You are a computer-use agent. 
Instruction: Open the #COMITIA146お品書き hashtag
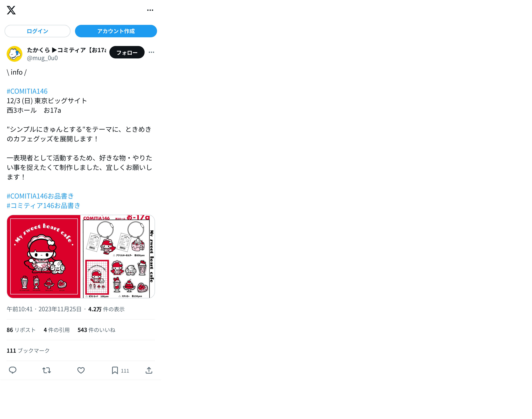coord(40,196)
